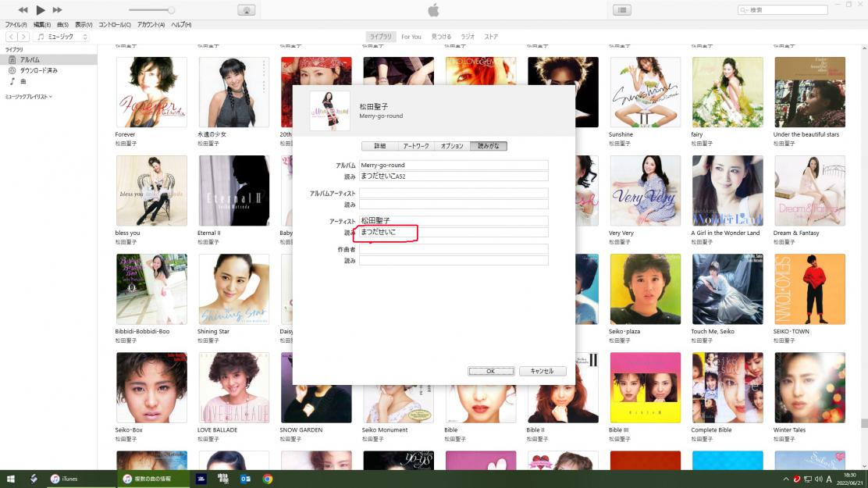Select the 曲 item in the sidebar

click(23, 81)
